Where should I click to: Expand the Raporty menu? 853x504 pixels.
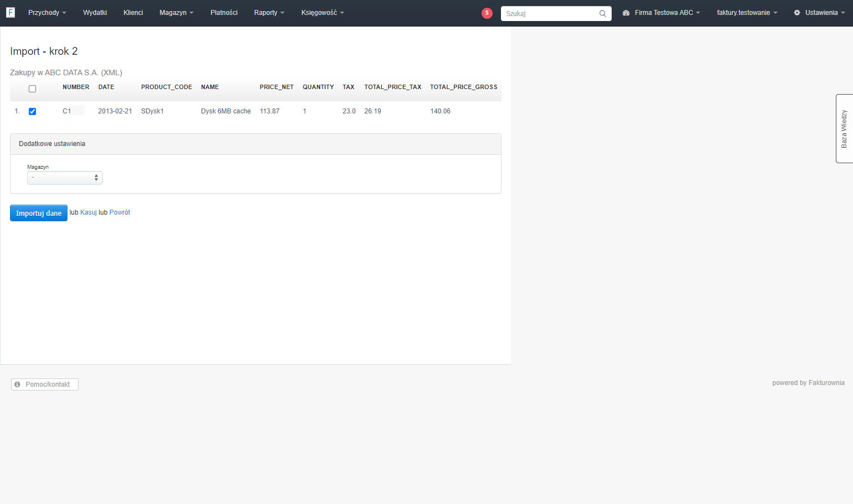pos(269,13)
